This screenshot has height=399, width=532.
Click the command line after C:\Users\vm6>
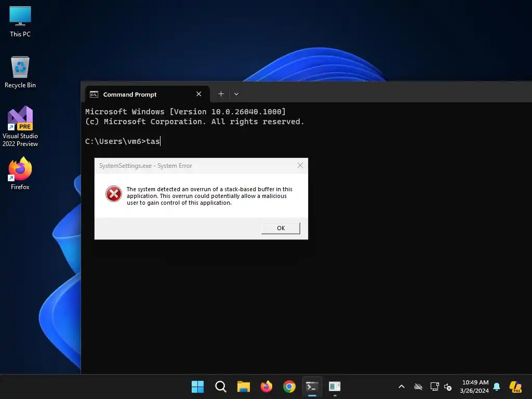(154, 141)
